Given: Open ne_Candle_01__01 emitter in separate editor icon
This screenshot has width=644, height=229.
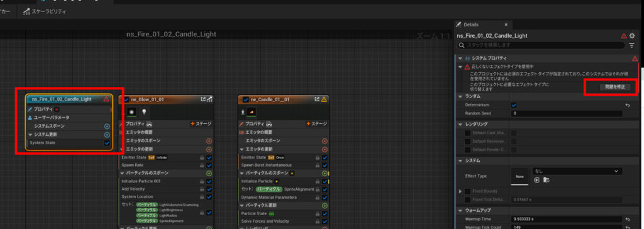Looking at the screenshot, I should point(317,99).
